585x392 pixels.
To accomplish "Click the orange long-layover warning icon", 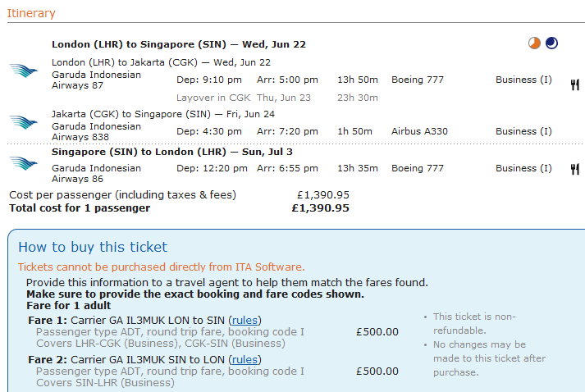I will [534, 43].
